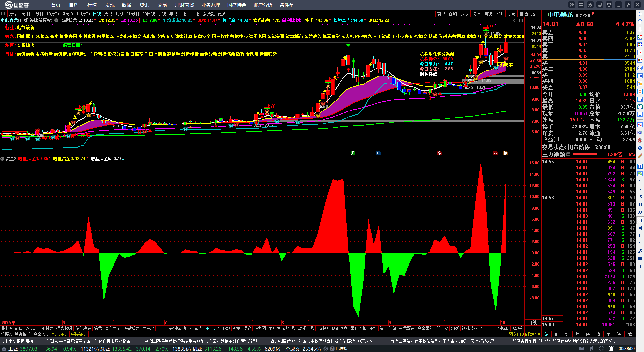Expand the 扩展 panel arrow at bottom-left
The width and height of the screenshot is (644, 352).
click(6, 334)
